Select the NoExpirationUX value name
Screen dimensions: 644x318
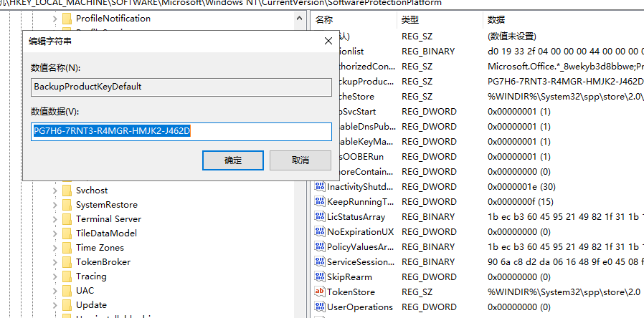click(360, 232)
